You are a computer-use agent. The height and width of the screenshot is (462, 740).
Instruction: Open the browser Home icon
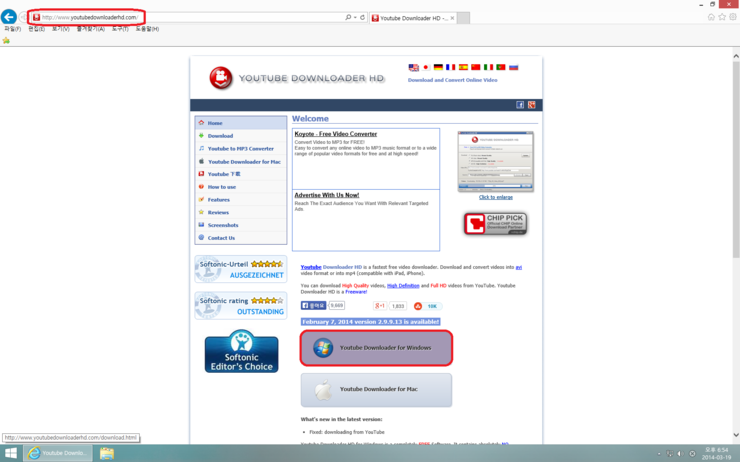click(711, 17)
